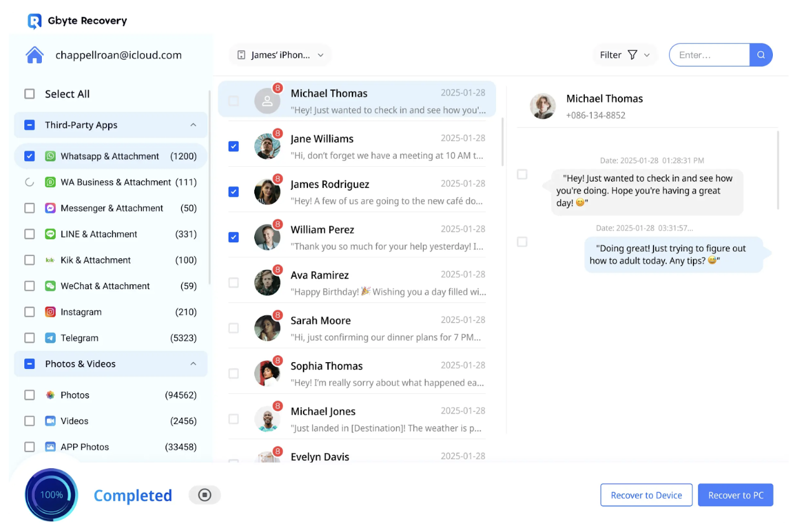The height and width of the screenshot is (532, 791).
Task: Check the Select All checkbox
Action: coord(29,94)
